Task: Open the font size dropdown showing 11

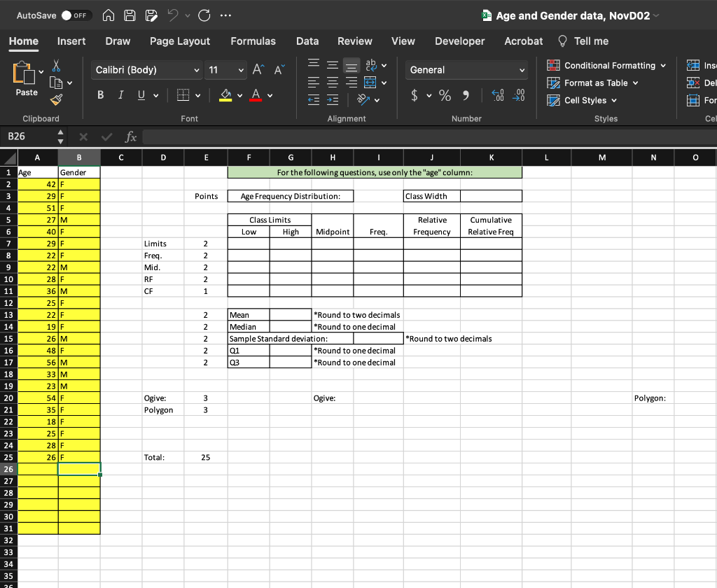Action: (225, 70)
